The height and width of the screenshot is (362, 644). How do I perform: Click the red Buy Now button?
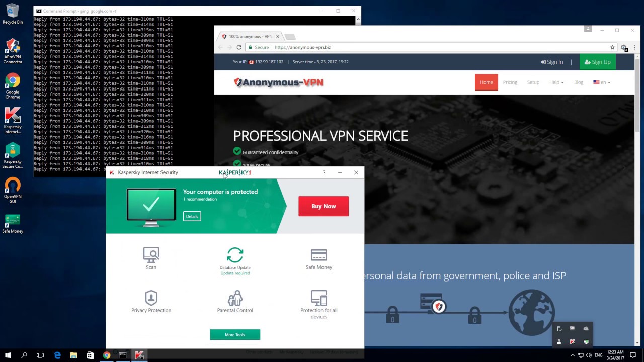(x=324, y=206)
